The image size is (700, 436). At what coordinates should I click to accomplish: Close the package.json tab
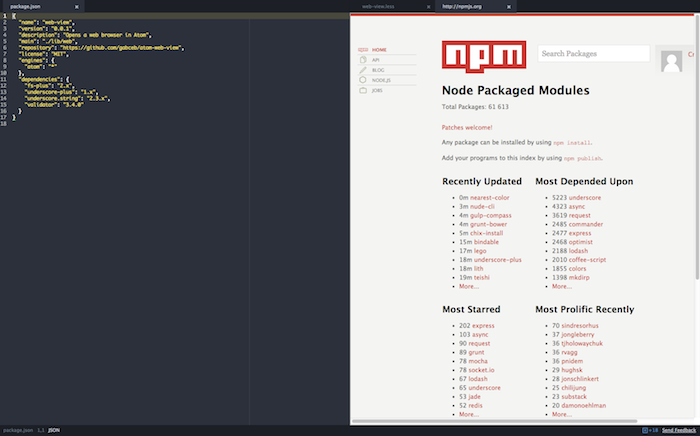(77, 7)
